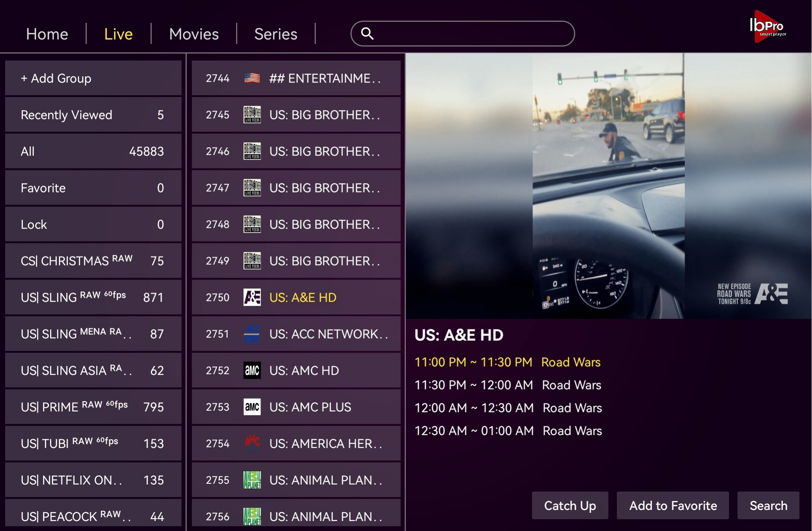
Task: Click US: BIG BROTHER name on channel 2748
Action: pyautogui.click(x=324, y=224)
